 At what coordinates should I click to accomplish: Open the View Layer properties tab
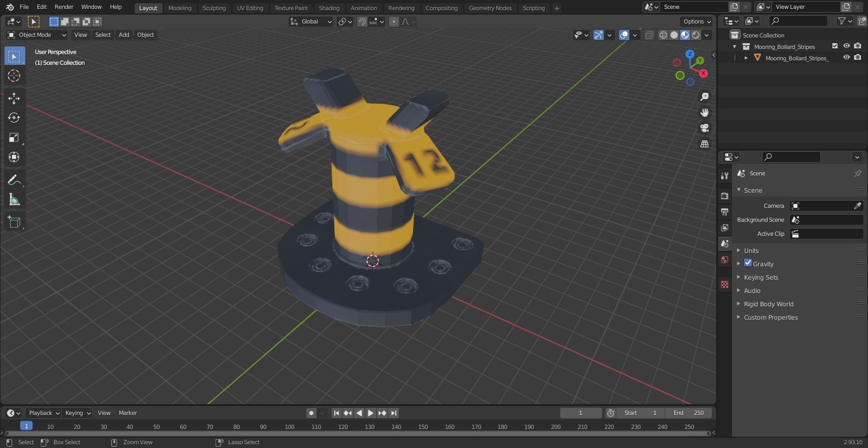coord(724,227)
